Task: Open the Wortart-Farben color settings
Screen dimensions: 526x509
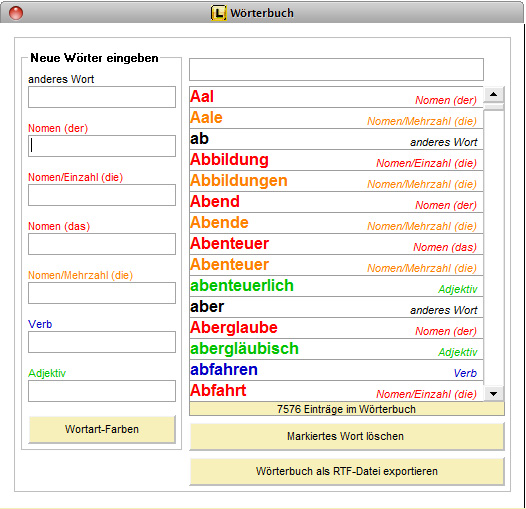Action: [x=102, y=429]
